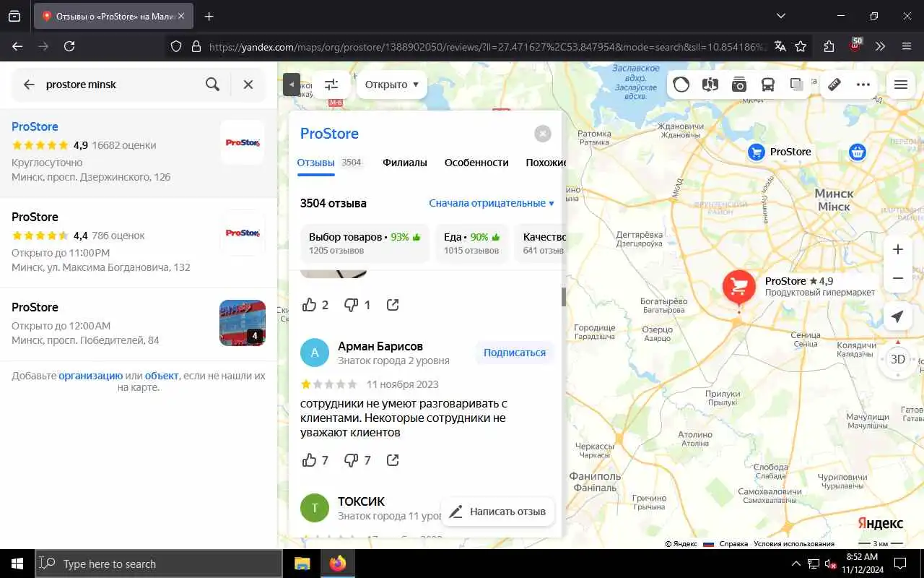This screenshot has height=578, width=924.
Task: Switch to the Отзывы tab
Action: pos(316,163)
